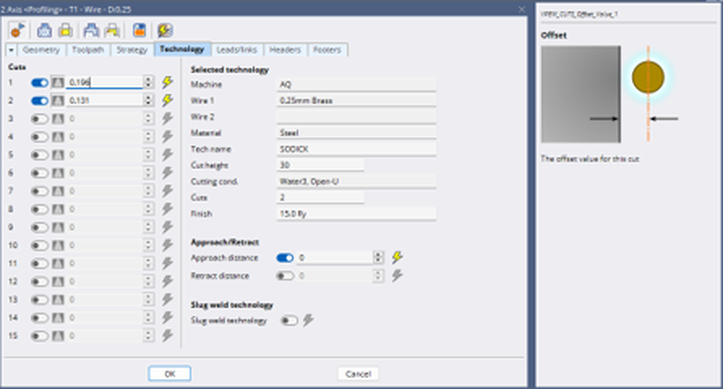
Task: Click the small icon beside cut 2 value
Action: (58, 100)
